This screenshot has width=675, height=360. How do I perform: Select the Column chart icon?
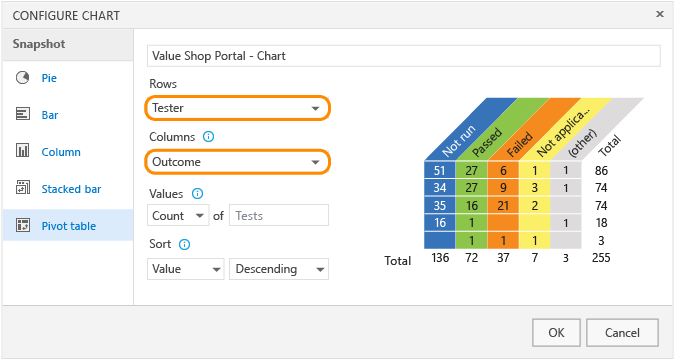(x=22, y=151)
